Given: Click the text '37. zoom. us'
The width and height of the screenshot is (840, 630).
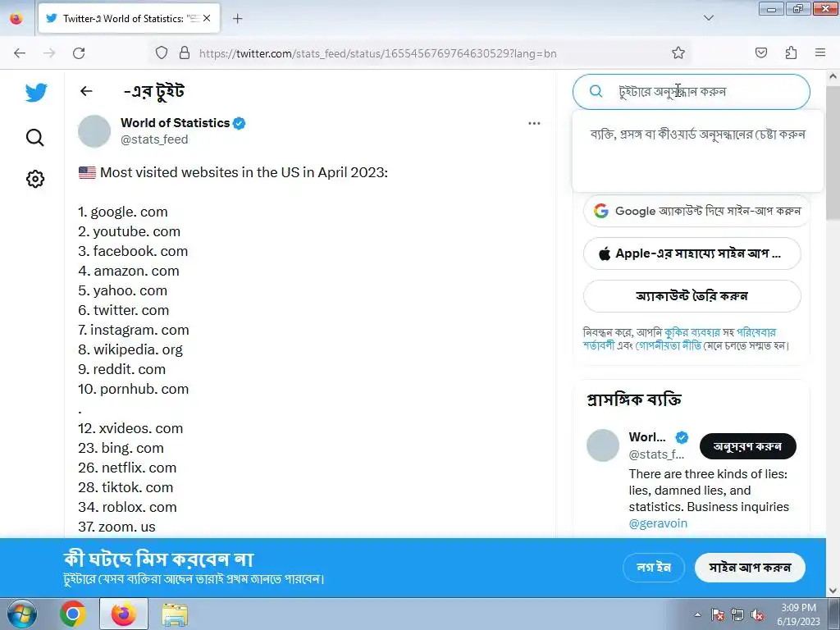Looking at the screenshot, I should [x=116, y=527].
